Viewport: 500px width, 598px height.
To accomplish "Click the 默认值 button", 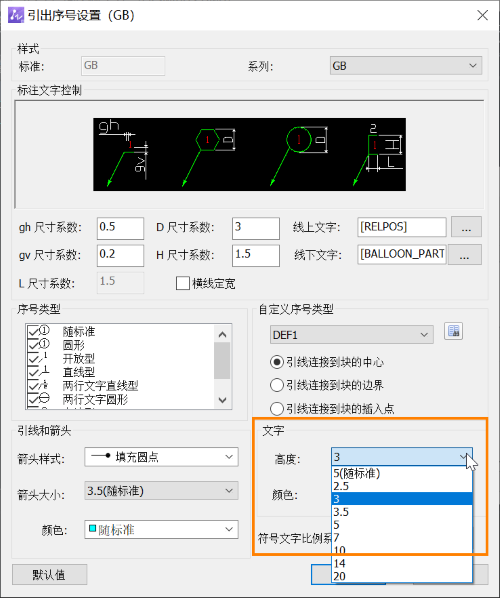I will click(50, 574).
